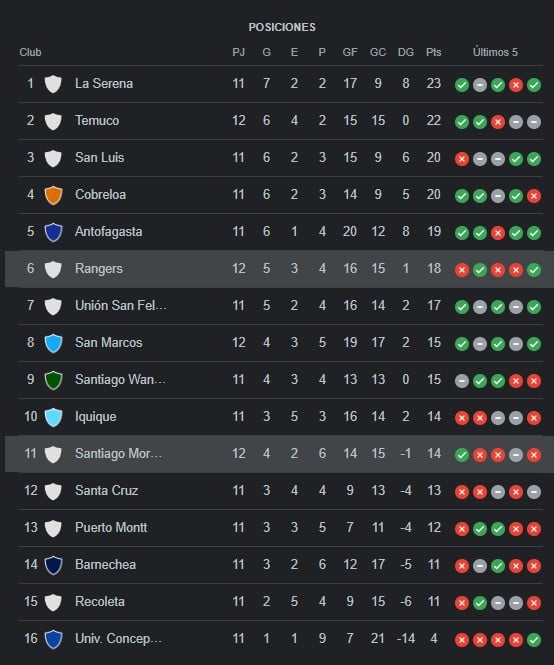Click La Serena's red loss result icon
554x665 pixels.
point(516,85)
